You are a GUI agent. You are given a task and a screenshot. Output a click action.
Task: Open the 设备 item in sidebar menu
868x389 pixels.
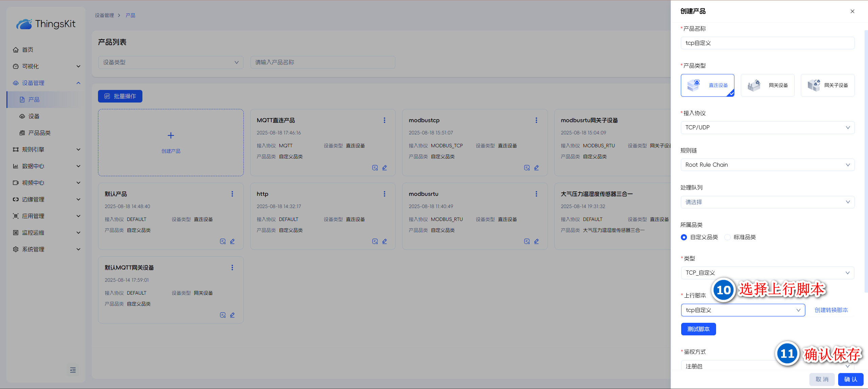34,116
